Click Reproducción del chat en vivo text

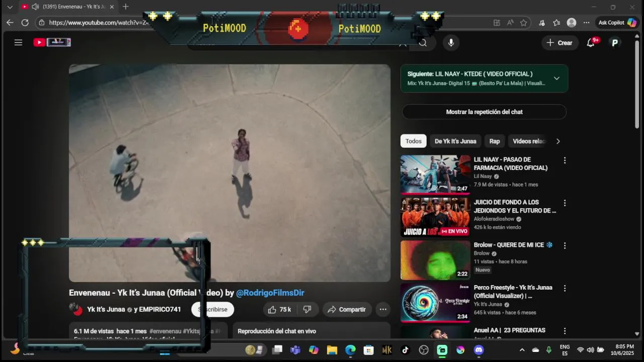coord(277,331)
